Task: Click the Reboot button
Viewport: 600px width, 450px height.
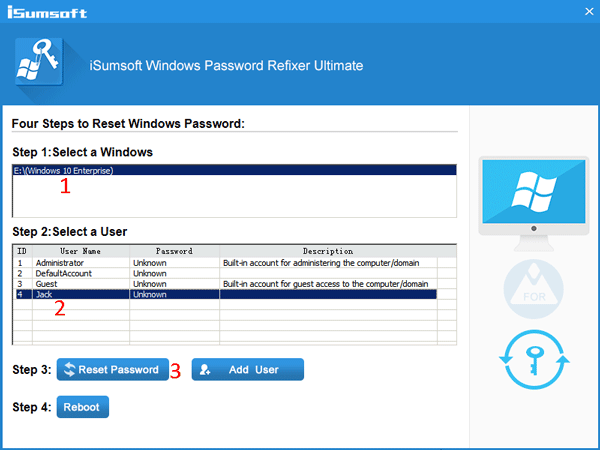Action: 83,407
